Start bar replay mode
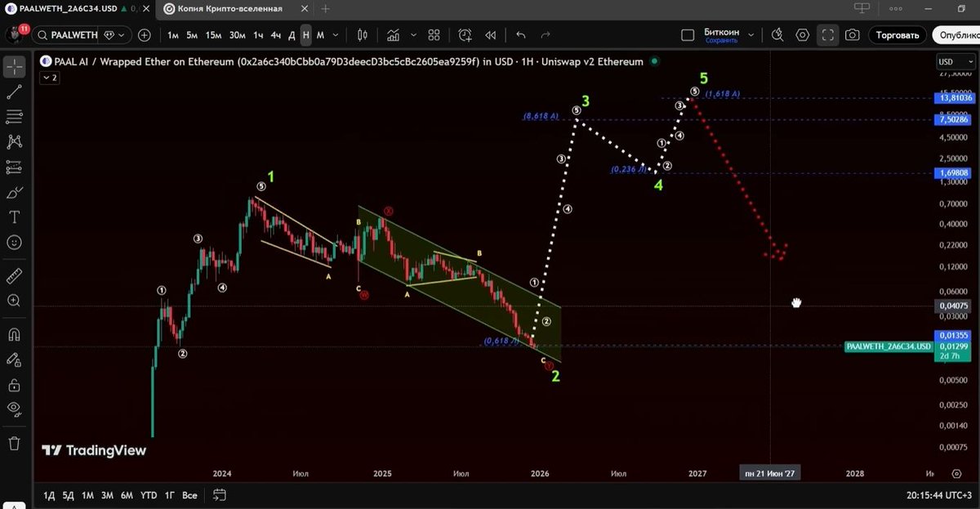 pos(491,35)
